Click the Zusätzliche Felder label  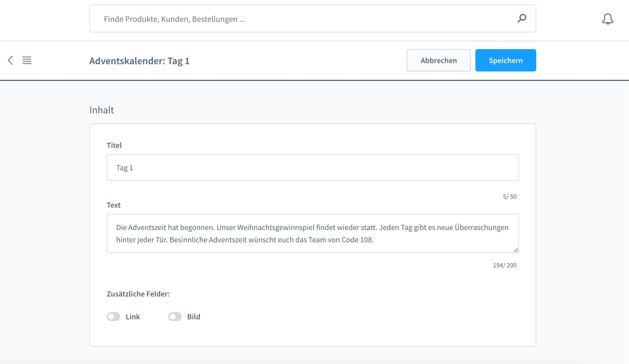[138, 294]
